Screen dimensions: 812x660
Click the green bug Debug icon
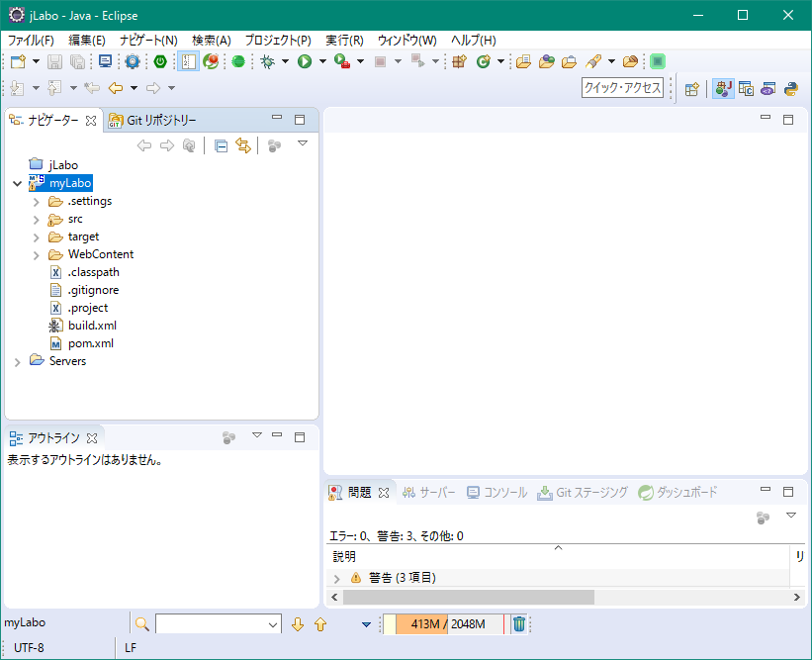coord(267,61)
